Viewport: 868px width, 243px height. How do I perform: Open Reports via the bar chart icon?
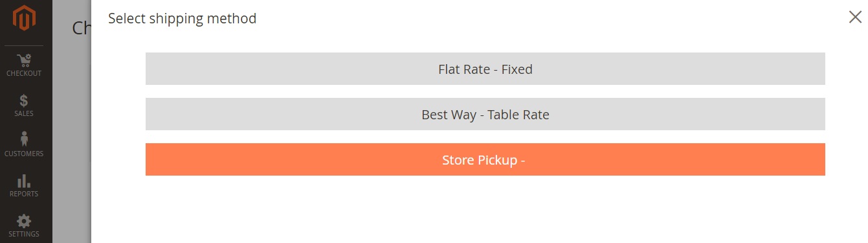pyautogui.click(x=24, y=181)
